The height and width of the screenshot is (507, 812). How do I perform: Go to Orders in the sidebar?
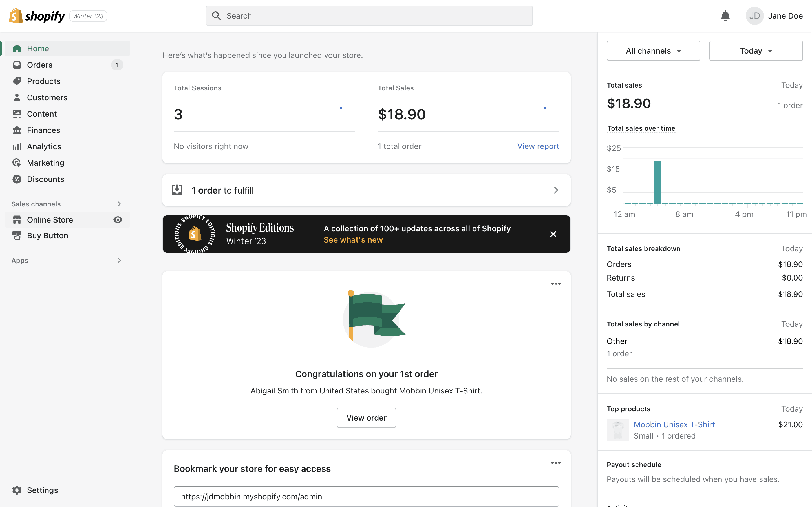[39, 65]
